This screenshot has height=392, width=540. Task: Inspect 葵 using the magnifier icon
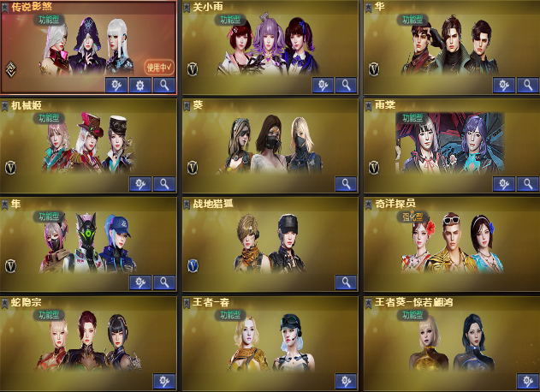(346, 184)
